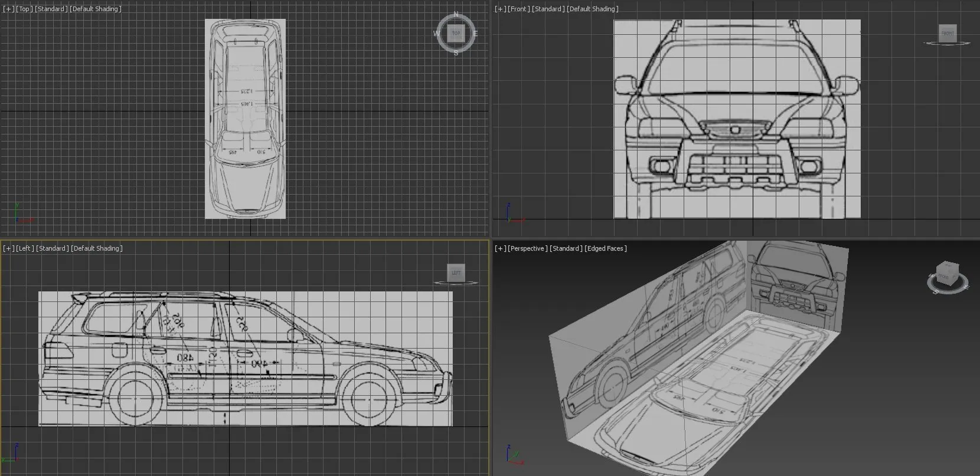Click [Front] label in Front viewport

click(518, 9)
